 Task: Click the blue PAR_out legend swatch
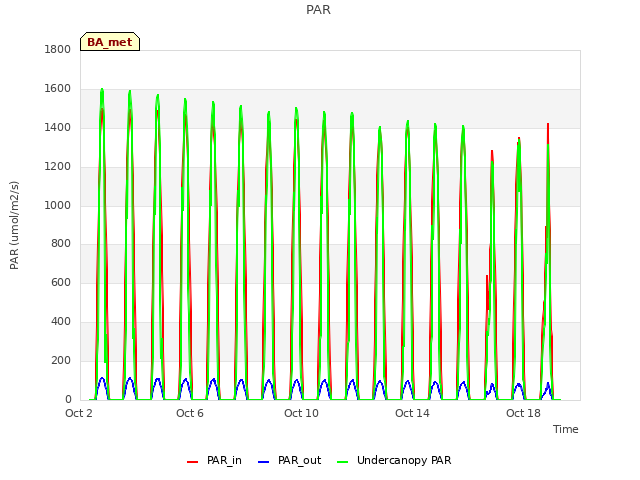(x=264, y=462)
